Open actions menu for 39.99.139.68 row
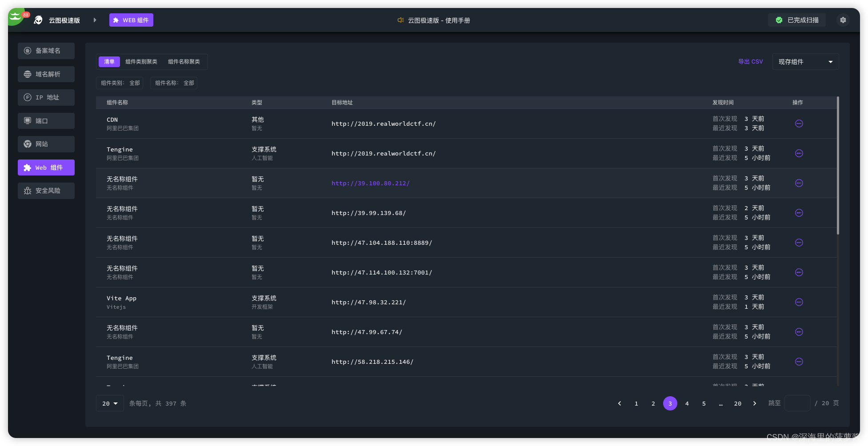 point(799,213)
